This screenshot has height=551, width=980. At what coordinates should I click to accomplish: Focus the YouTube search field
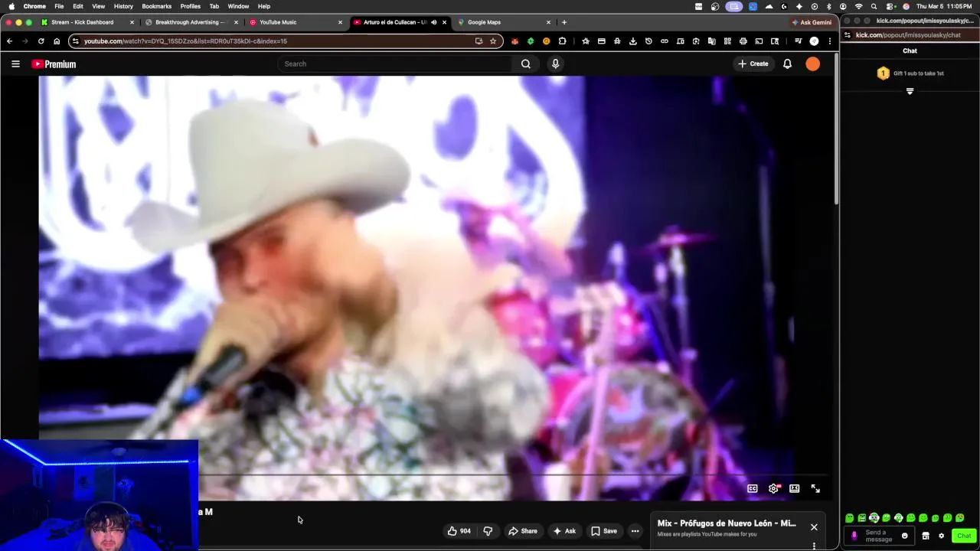[395, 64]
